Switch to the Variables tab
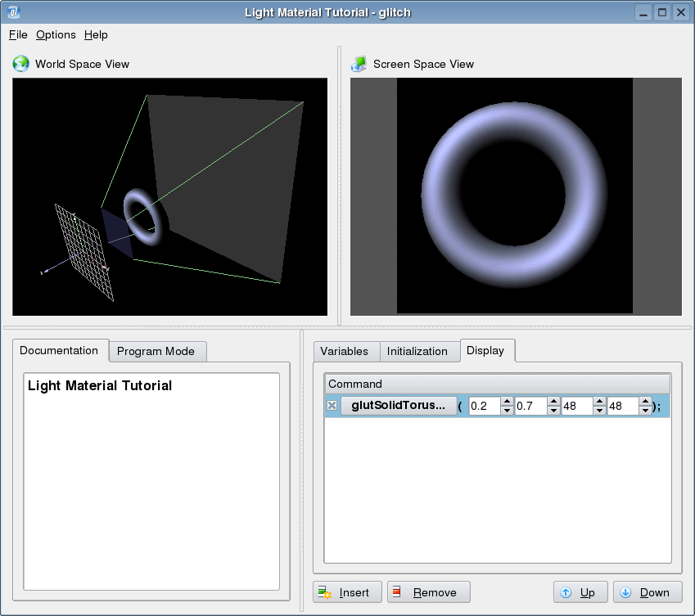This screenshot has height=616, width=695. coord(344,351)
